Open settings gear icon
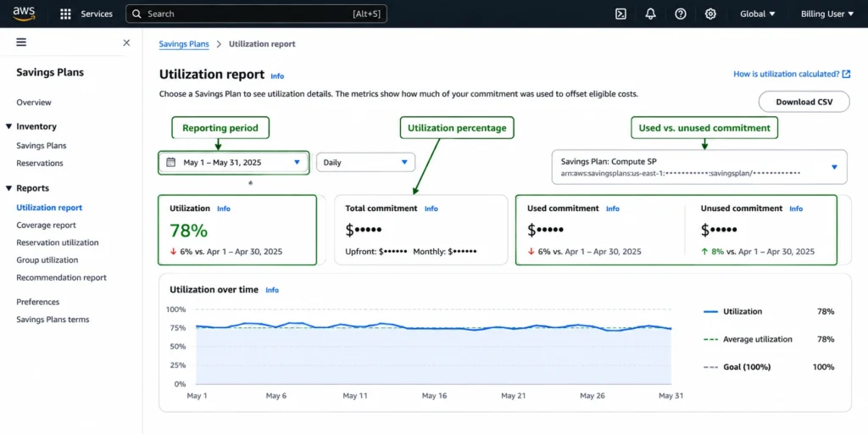Viewport: 868px width, 434px height. click(711, 14)
